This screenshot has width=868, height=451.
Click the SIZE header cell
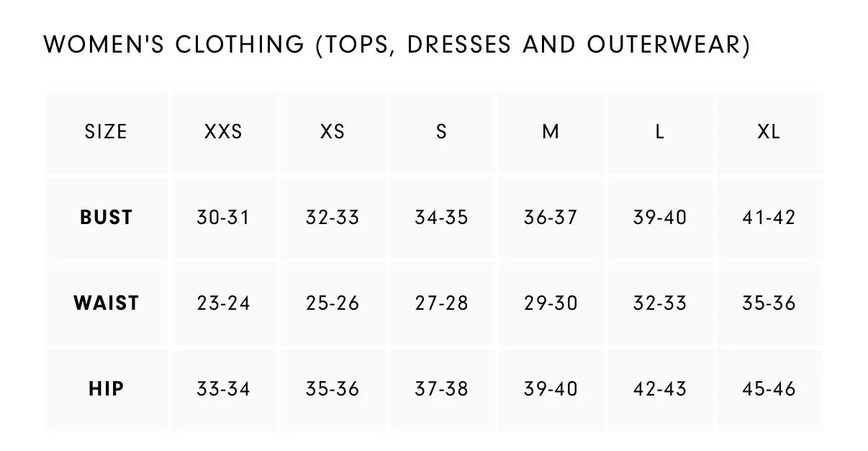pyautogui.click(x=106, y=132)
